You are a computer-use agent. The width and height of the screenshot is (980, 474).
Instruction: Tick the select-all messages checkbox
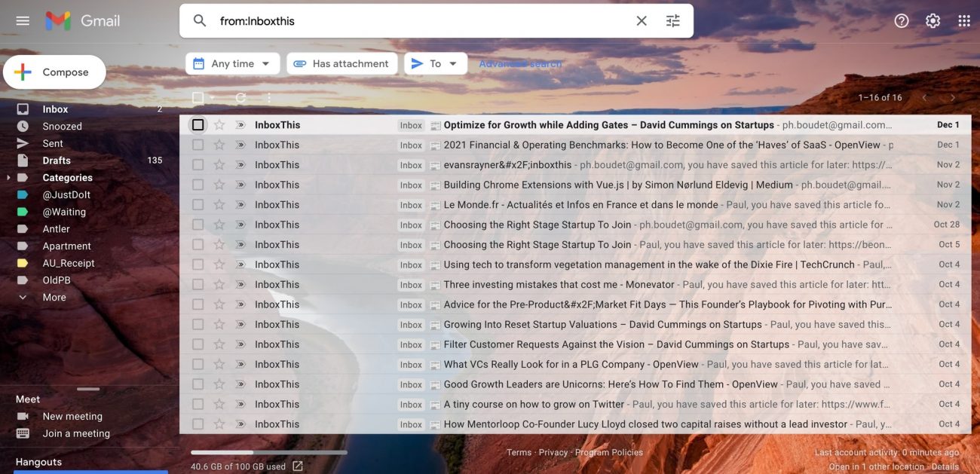point(198,98)
